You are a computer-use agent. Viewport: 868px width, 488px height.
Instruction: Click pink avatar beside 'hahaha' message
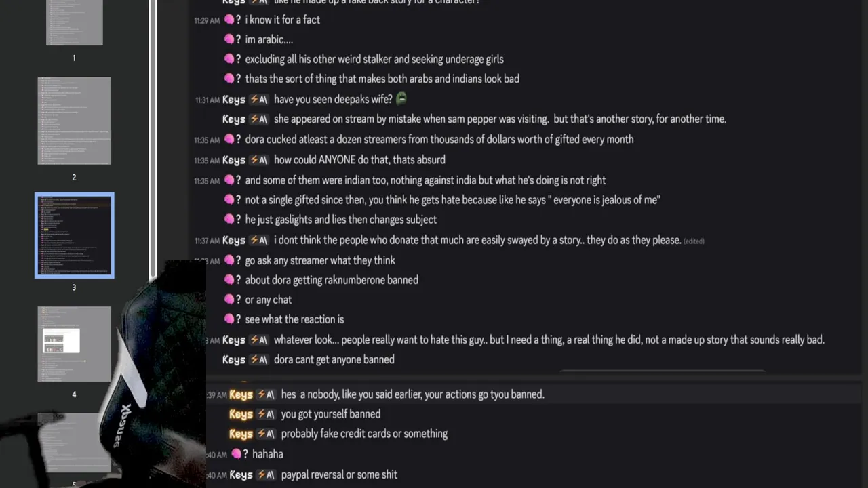click(x=237, y=454)
